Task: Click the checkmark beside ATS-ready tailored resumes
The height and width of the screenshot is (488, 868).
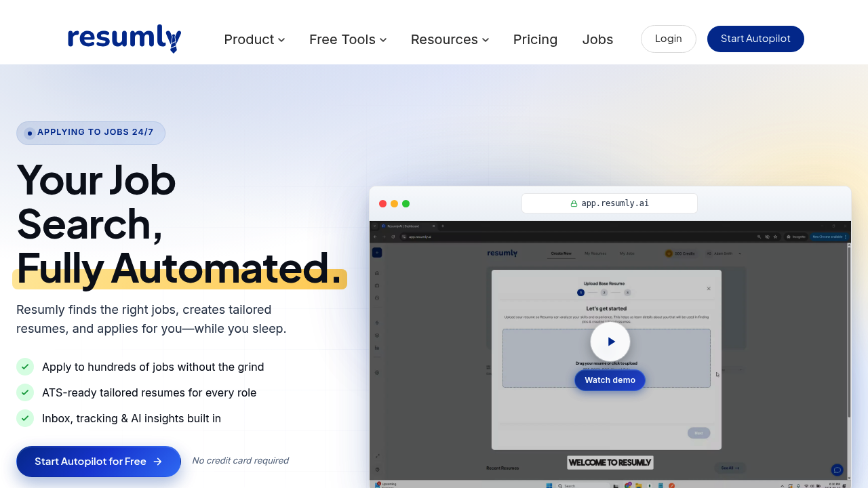Action: pos(25,392)
